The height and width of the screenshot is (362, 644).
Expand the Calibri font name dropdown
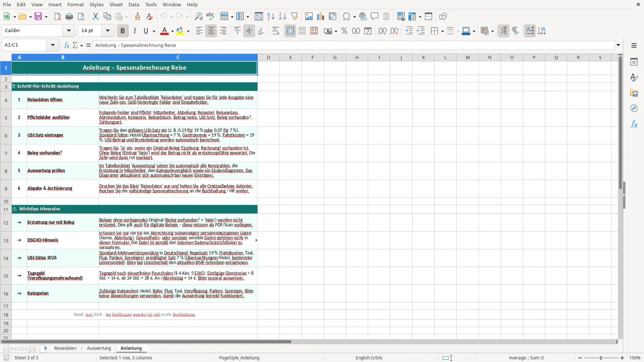pyautogui.click(x=70, y=31)
